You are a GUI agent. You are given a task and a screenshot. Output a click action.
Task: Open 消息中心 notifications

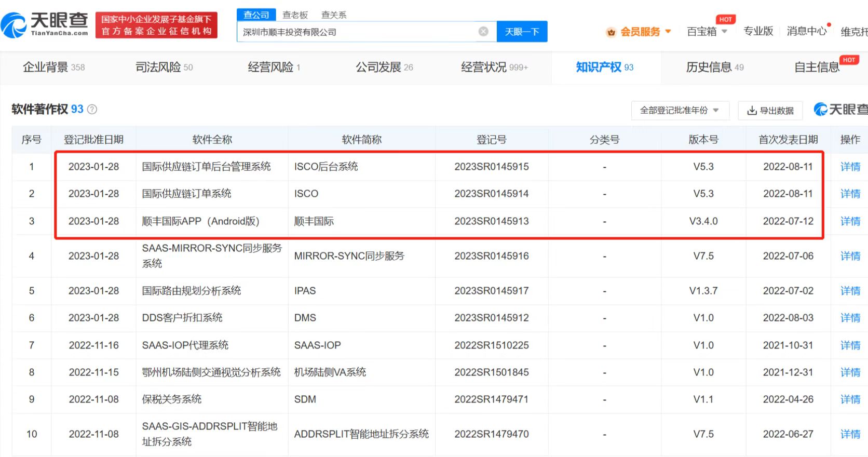(806, 32)
